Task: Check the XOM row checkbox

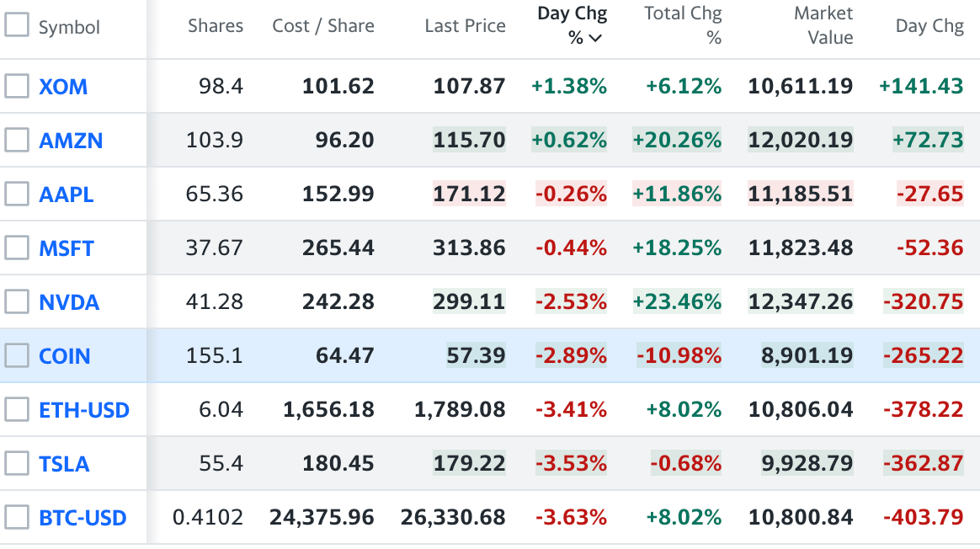Action: click(17, 86)
